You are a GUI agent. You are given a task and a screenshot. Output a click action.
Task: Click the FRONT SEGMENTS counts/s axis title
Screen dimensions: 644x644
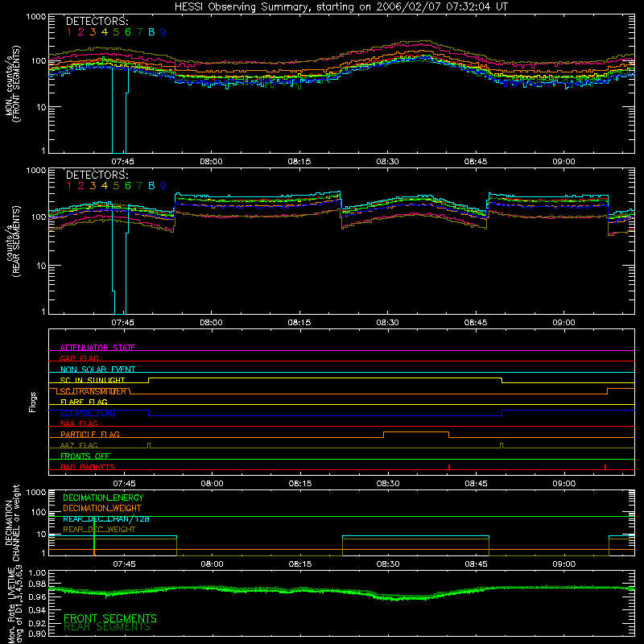pyautogui.click(x=13, y=84)
